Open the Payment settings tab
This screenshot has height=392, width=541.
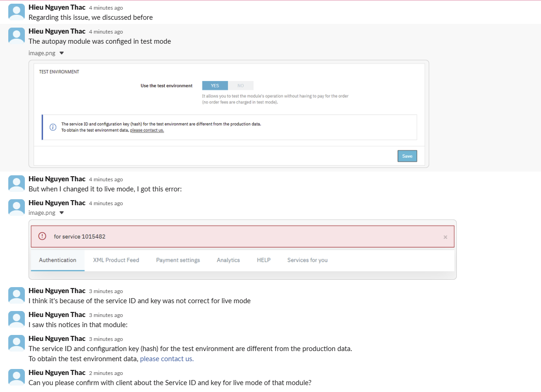click(x=178, y=260)
